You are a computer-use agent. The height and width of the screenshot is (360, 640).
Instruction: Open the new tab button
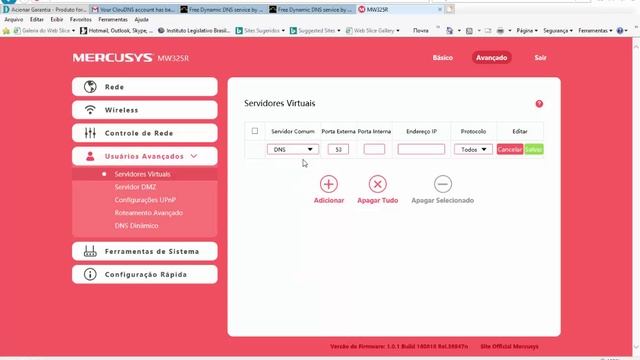449,9
